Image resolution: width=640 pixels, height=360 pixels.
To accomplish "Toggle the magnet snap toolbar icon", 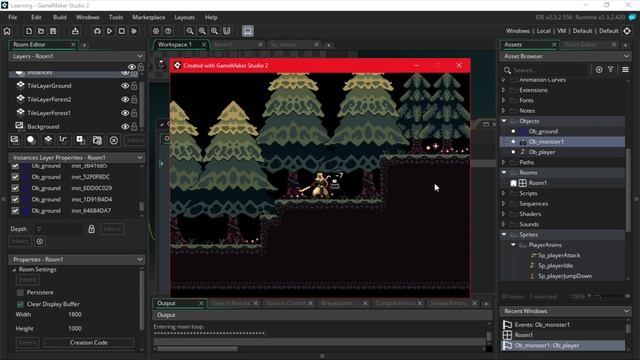I will (227, 31).
